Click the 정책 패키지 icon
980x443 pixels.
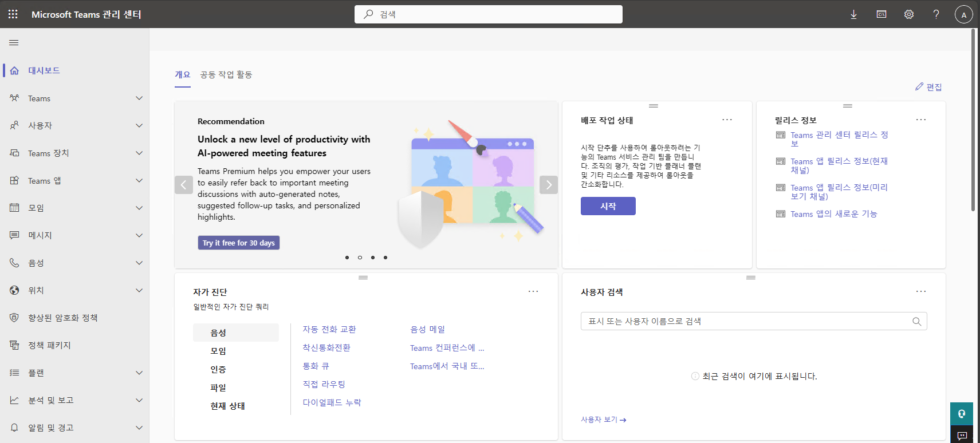point(14,345)
